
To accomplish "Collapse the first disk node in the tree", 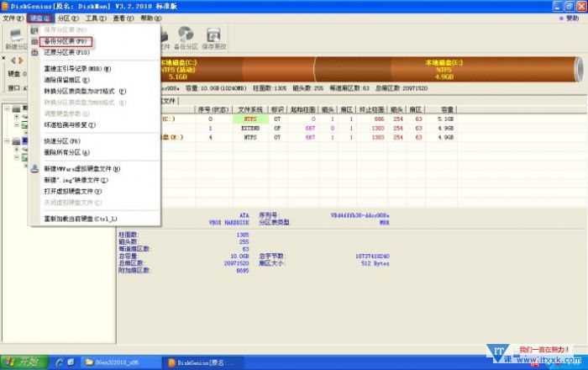I will (7, 108).
